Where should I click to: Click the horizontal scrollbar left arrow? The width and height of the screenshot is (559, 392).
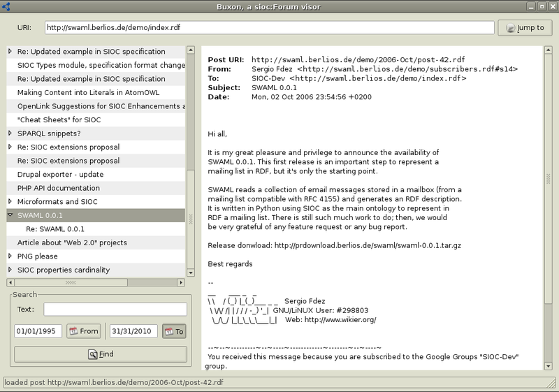[10, 282]
